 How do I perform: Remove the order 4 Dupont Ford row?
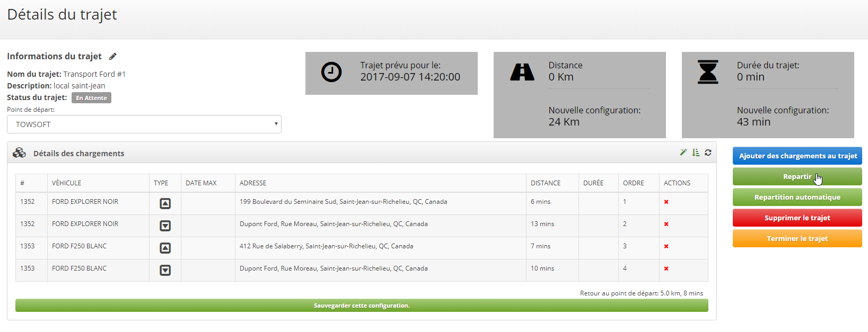666,268
